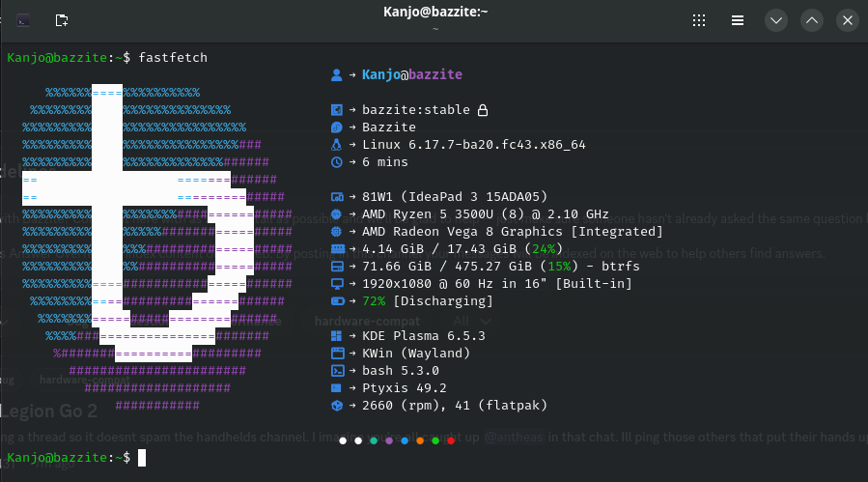Image resolution: width=868 pixels, height=482 pixels.
Task: Click the window manager icon beside KWin
Action: pyautogui.click(x=337, y=353)
